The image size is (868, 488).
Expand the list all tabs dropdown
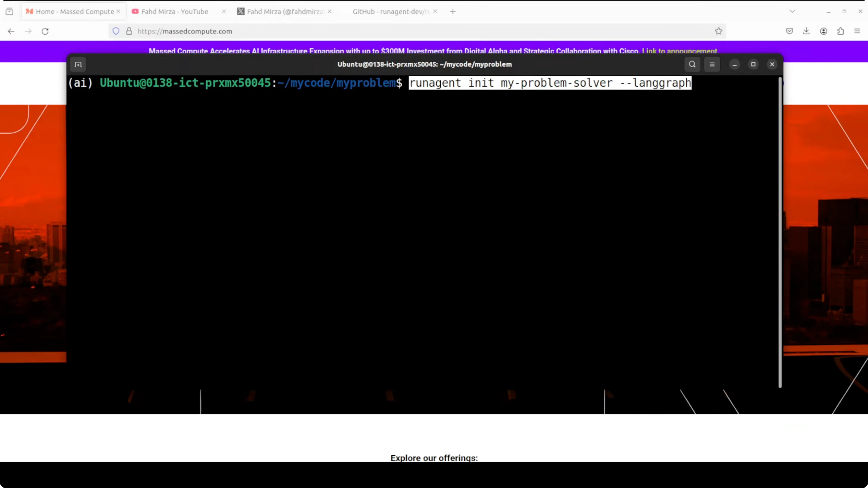coord(792,12)
